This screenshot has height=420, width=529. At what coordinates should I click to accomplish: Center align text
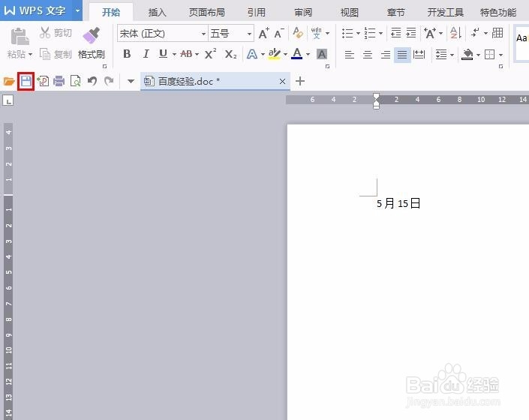tap(368, 55)
